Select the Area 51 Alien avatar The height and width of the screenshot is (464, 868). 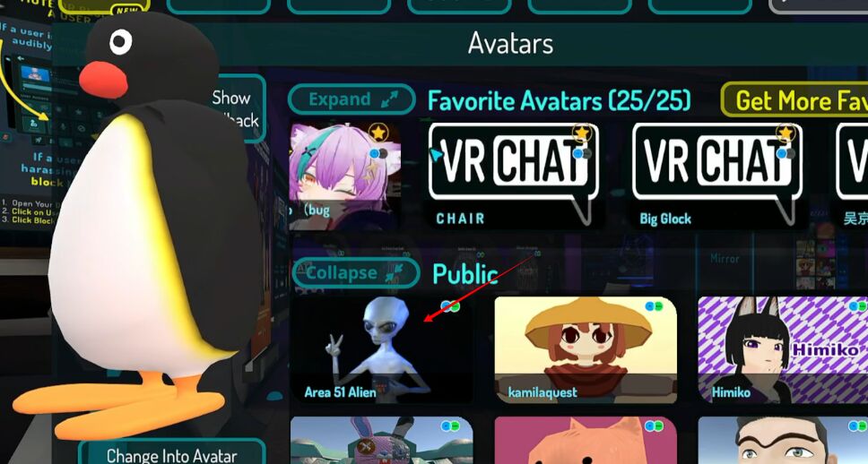[381, 350]
